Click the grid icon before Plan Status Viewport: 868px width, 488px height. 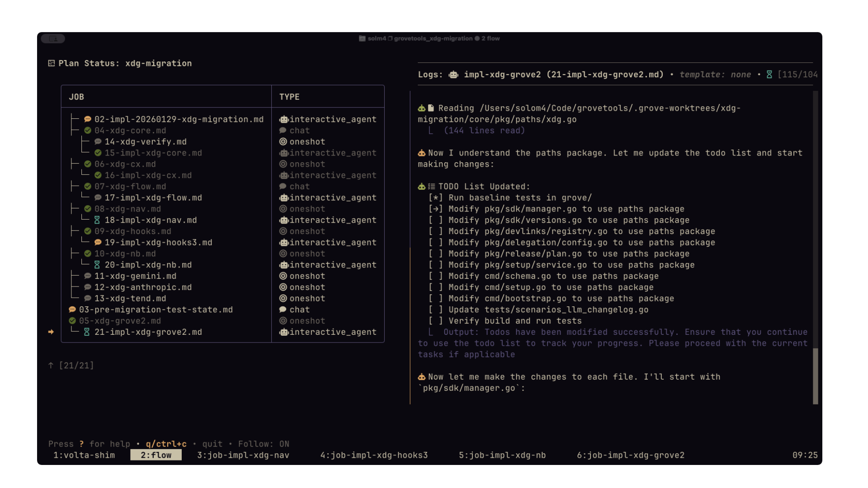click(x=51, y=63)
